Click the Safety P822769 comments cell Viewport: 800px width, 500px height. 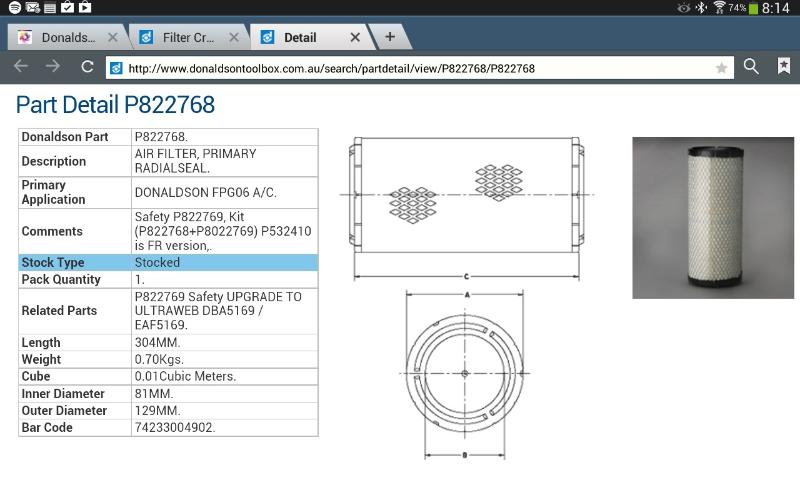pyautogui.click(x=224, y=231)
